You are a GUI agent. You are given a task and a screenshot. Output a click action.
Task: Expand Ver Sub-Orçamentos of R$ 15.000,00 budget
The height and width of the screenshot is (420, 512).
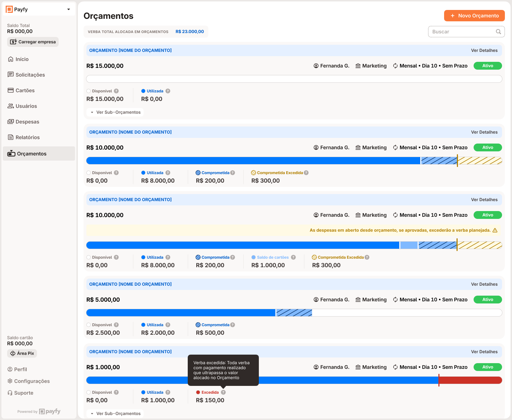pos(115,112)
